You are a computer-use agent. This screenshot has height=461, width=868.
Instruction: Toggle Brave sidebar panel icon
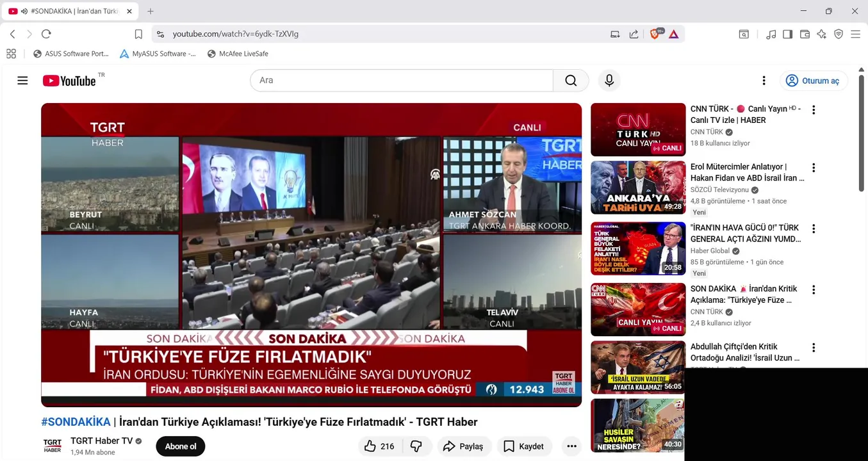pos(788,34)
